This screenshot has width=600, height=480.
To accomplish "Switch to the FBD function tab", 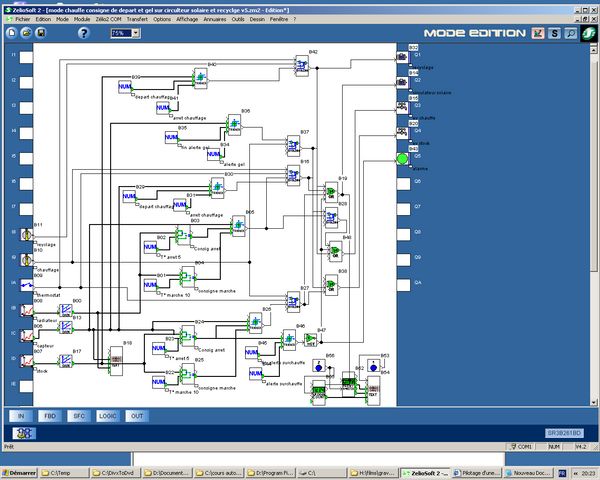I will click(48, 415).
